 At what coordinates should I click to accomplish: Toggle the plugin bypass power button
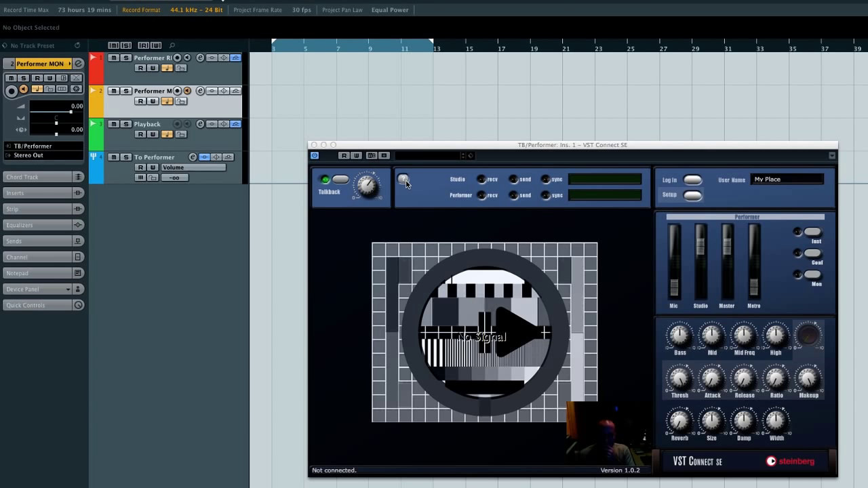tap(315, 156)
